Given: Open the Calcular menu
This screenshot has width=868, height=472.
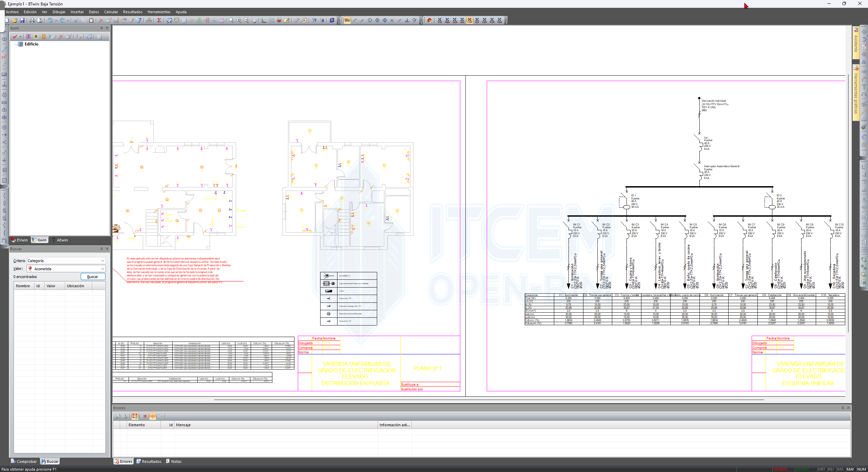Looking at the screenshot, I should coord(111,12).
